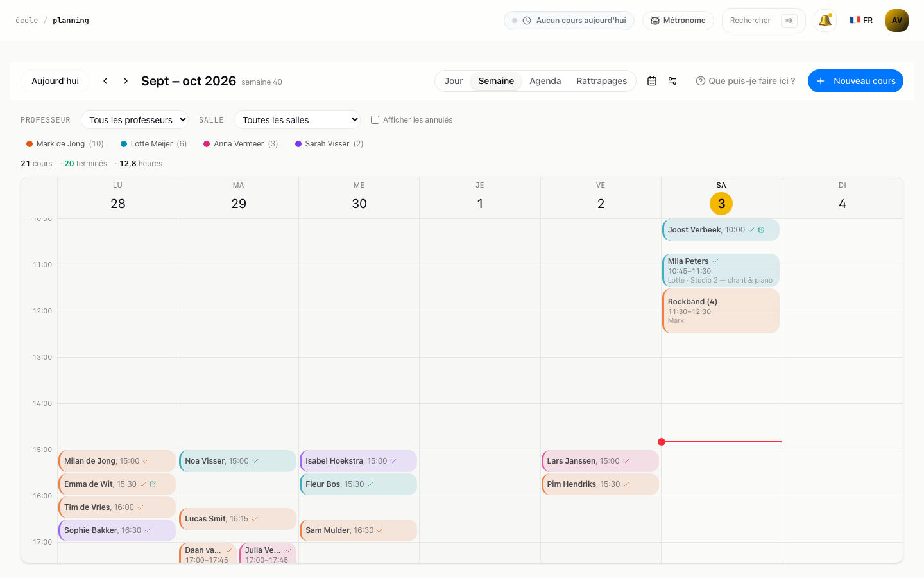Open Sam Mulder's 16:30 lesson
The width and height of the screenshot is (924, 578).
358,530
